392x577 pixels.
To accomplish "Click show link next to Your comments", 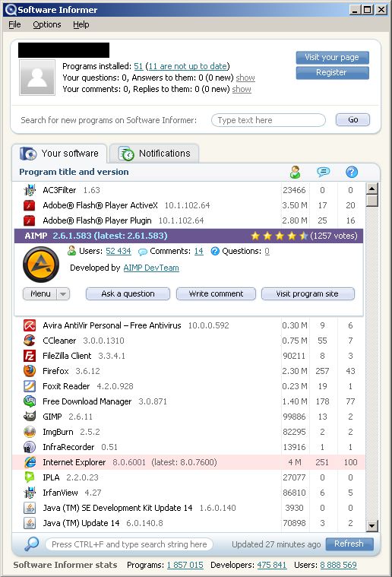I will pyautogui.click(x=242, y=89).
